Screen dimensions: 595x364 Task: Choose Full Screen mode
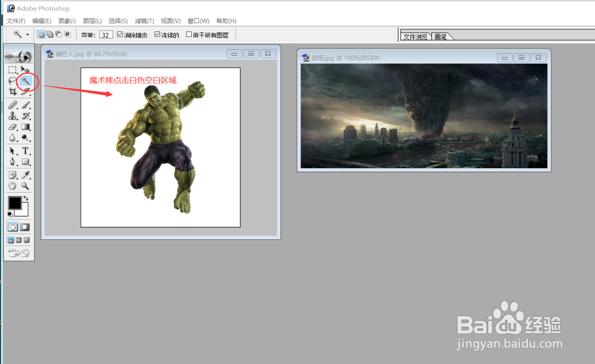pos(26,240)
